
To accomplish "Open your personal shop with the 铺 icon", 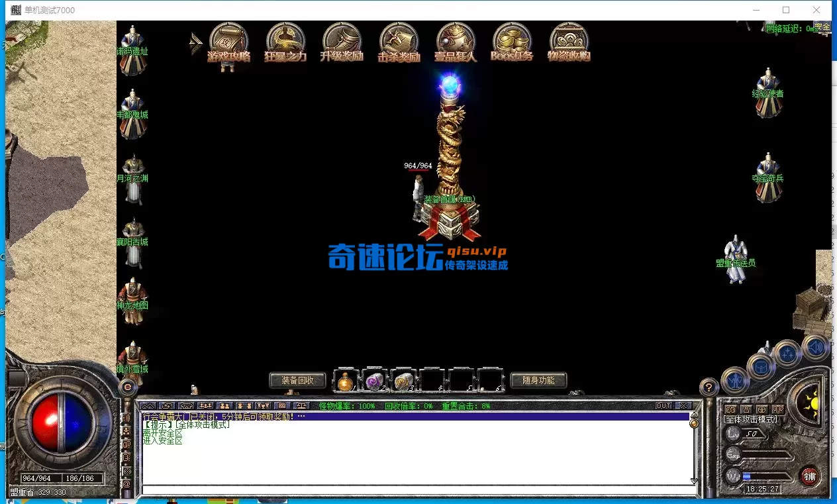I will point(809,476).
